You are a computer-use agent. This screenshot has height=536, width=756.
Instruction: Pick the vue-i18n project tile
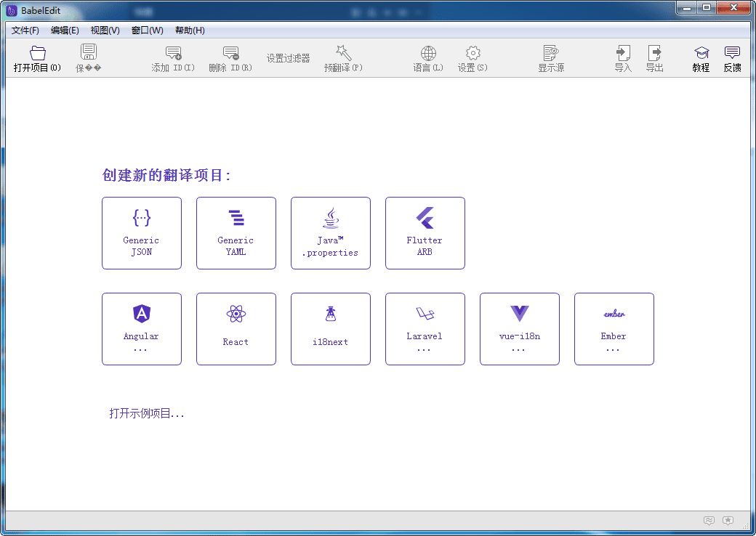[x=520, y=329]
